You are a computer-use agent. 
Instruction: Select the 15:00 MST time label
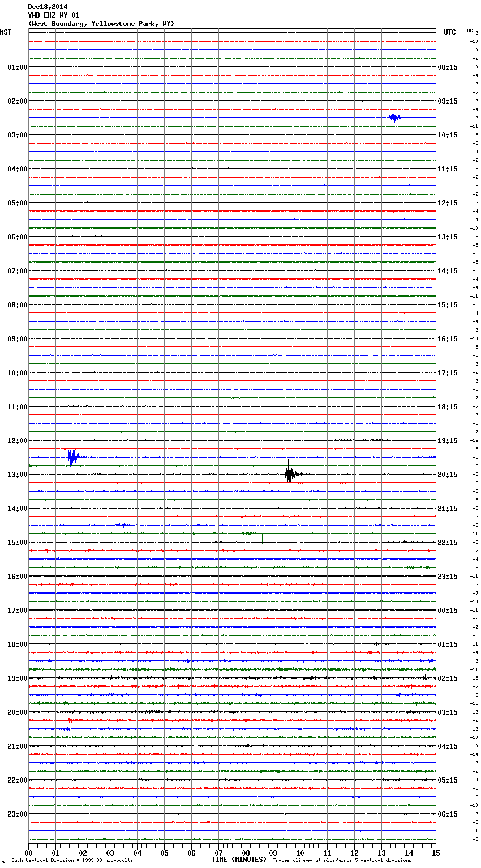17,543
